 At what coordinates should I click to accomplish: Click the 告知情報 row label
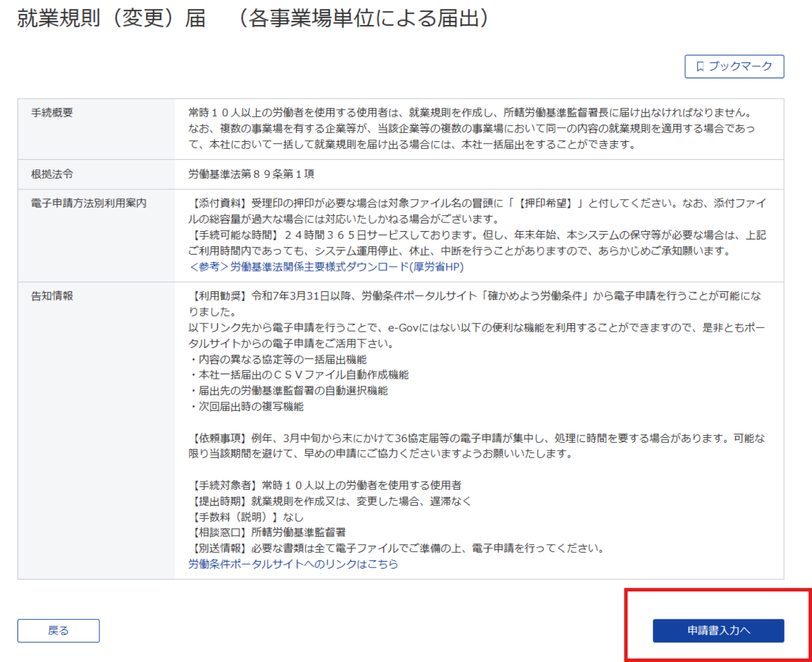(52, 296)
